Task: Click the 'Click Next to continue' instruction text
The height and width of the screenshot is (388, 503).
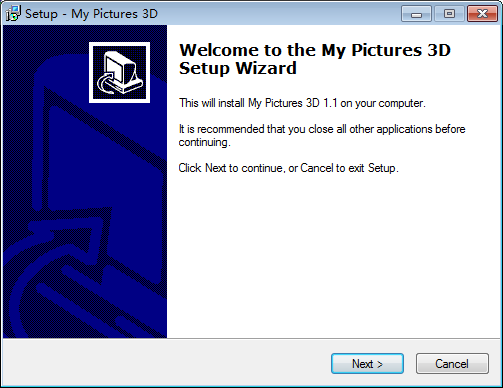Action: (x=289, y=168)
